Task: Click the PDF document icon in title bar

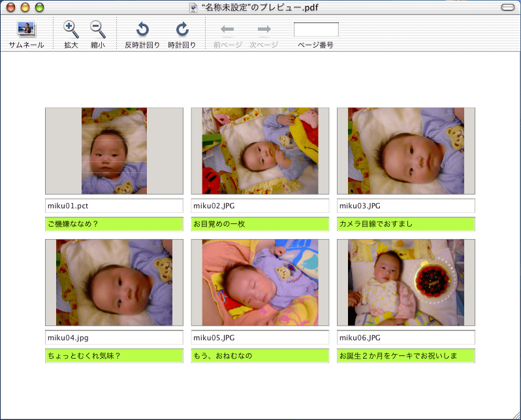Action: (x=193, y=7)
